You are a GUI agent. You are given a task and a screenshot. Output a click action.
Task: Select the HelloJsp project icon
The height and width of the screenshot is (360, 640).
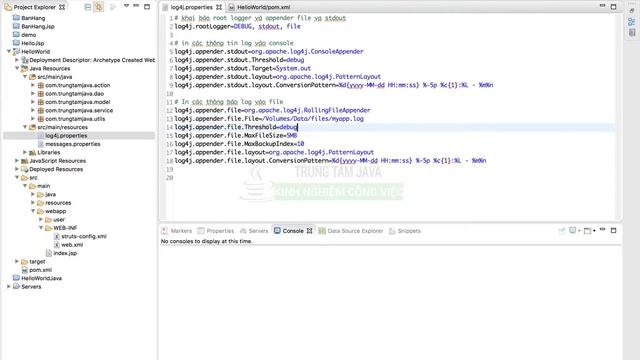pyautogui.click(x=16, y=43)
